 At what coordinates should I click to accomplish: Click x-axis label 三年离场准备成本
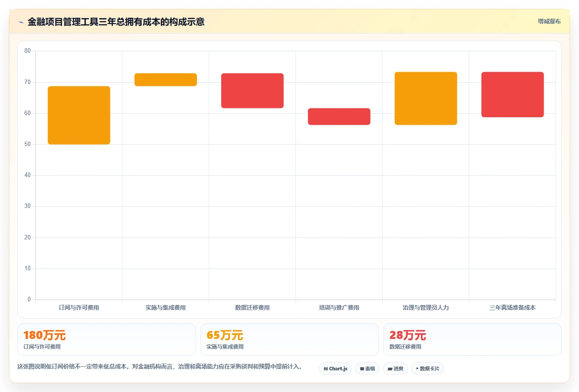click(x=512, y=307)
